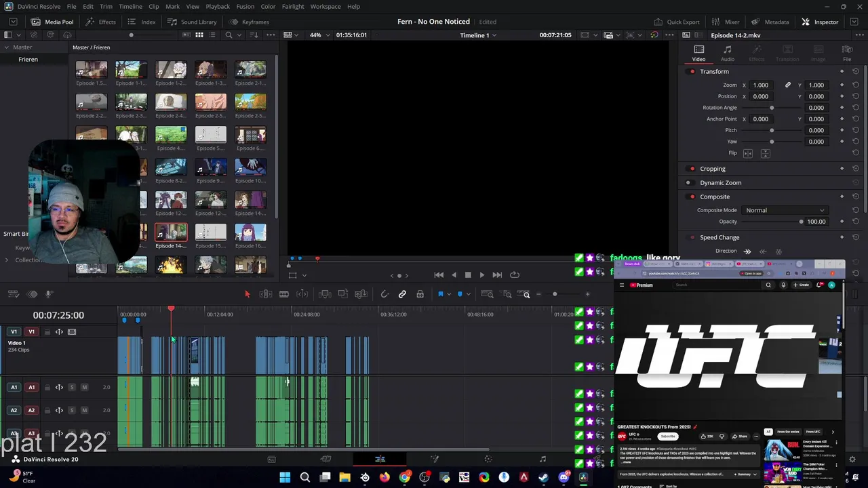
Task: Expand the Collections smart bin
Action: pyautogui.click(x=7, y=260)
